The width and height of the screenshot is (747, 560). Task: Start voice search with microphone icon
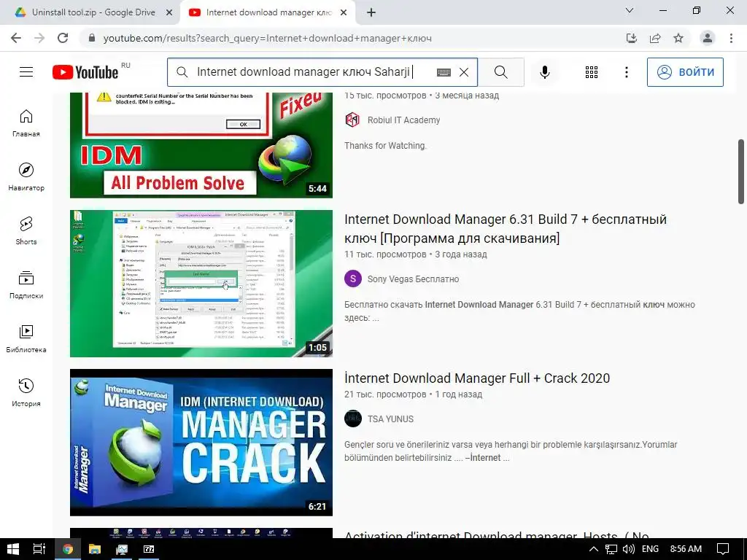coord(544,72)
